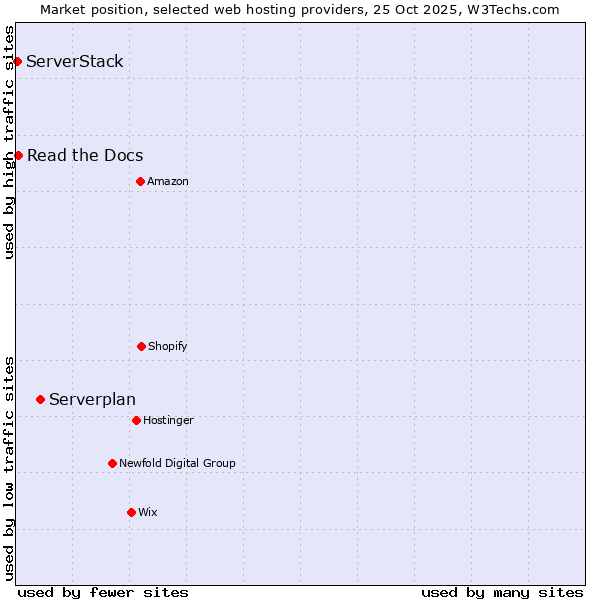Click the 'used by high traffic sites' axis label

pos(9,142)
